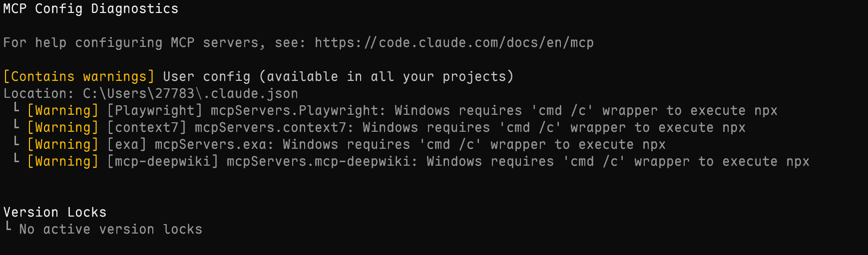
Task: Click the C:\Users\27783\.claude.json location path
Action: 190,94
